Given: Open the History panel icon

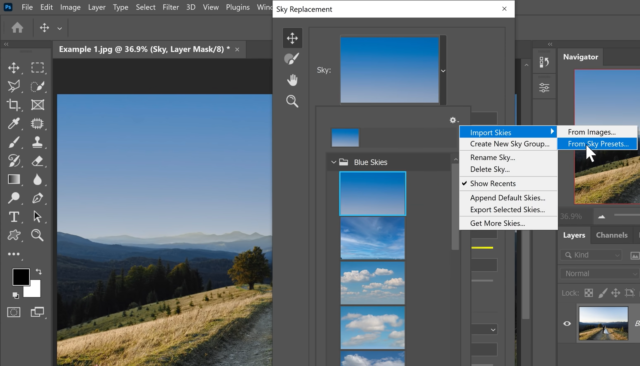Looking at the screenshot, I should (544, 62).
